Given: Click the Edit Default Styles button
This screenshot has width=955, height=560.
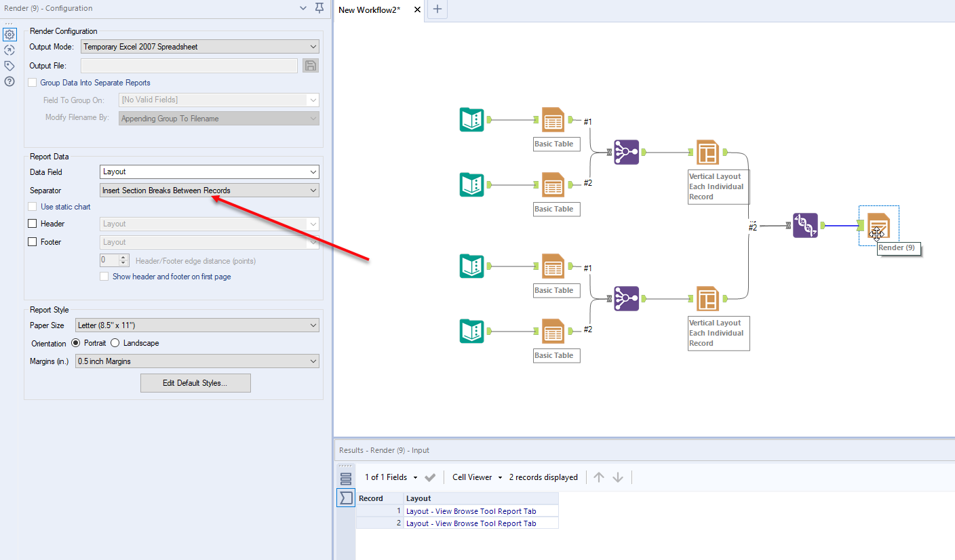Looking at the screenshot, I should pyautogui.click(x=195, y=382).
